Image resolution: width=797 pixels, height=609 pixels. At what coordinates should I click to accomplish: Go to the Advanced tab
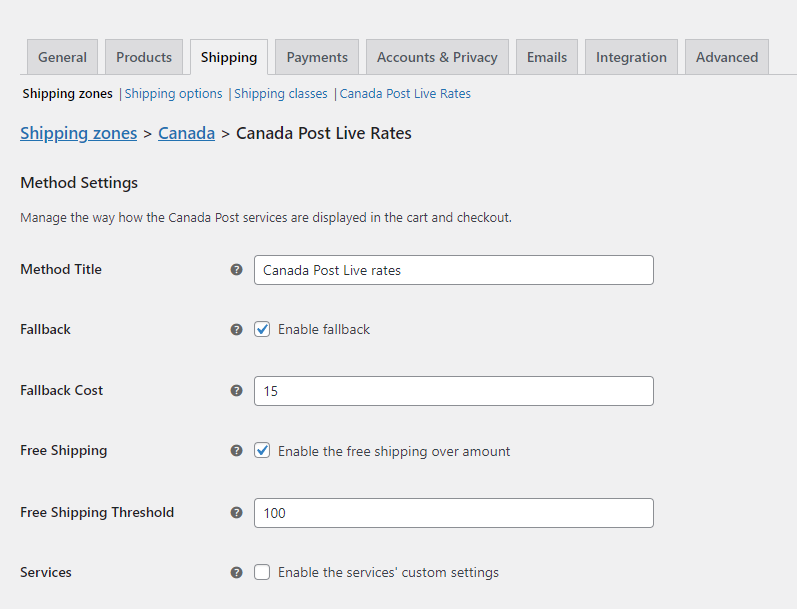[x=727, y=57]
